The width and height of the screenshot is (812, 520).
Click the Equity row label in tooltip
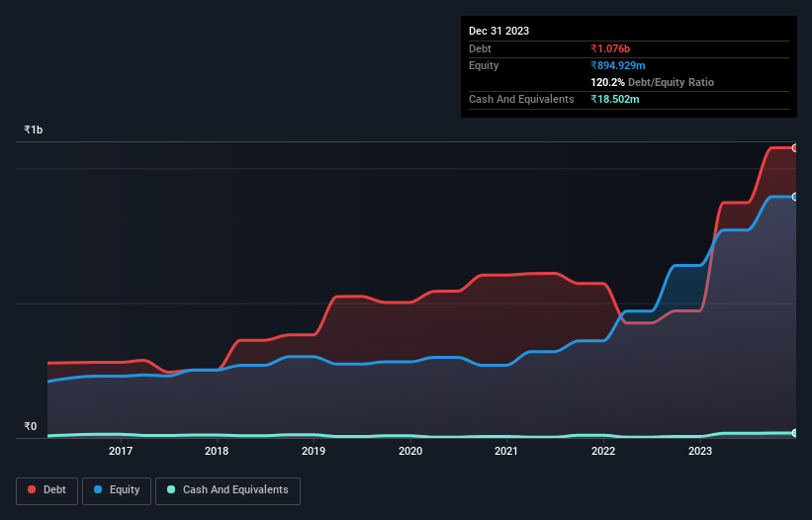pyautogui.click(x=484, y=65)
